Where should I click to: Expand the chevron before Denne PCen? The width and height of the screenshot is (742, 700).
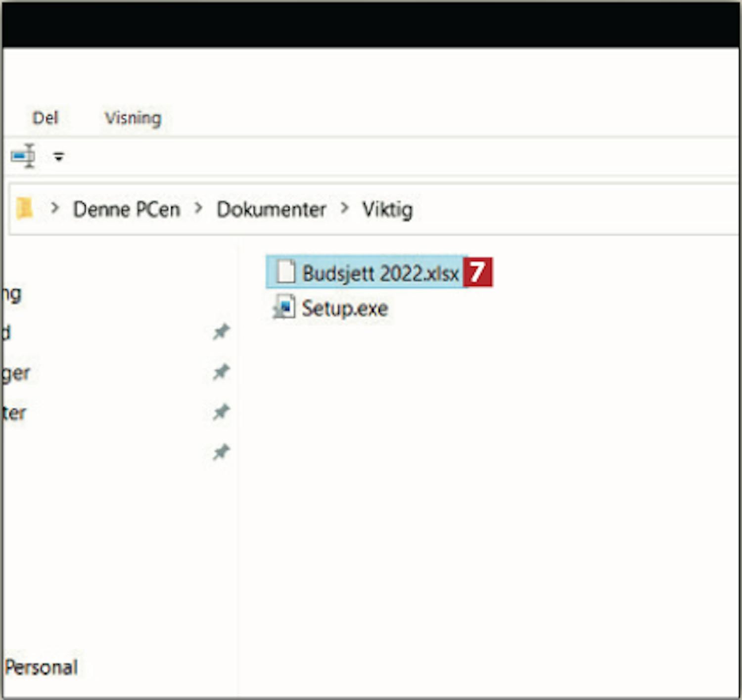(x=54, y=209)
